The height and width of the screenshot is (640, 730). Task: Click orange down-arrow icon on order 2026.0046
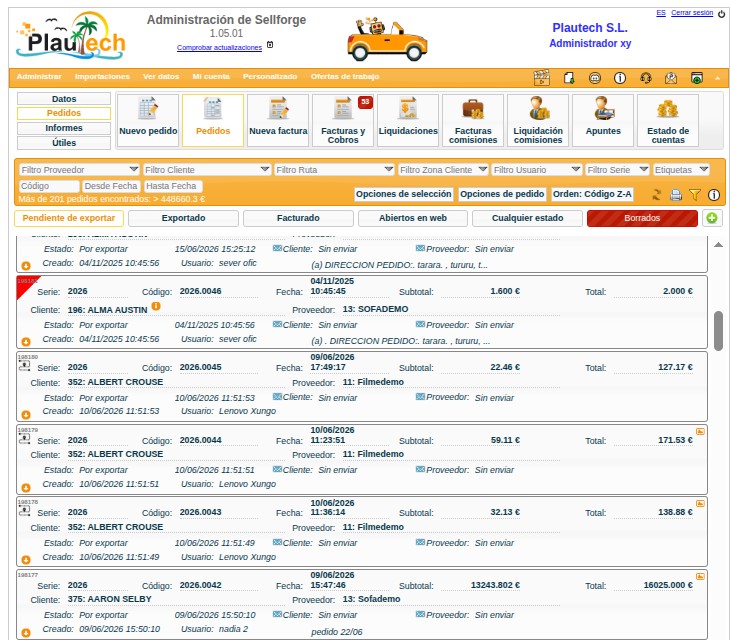[x=26, y=342]
